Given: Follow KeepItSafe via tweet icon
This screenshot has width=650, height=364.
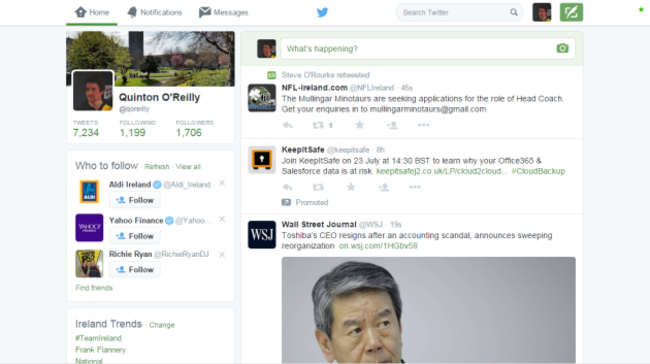Looking at the screenshot, I should coord(383,187).
